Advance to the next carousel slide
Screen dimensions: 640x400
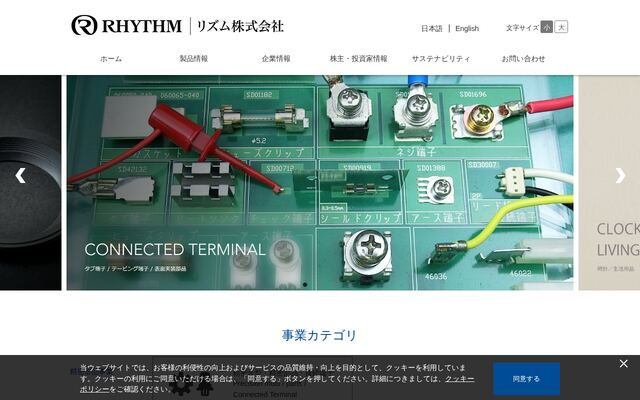click(x=620, y=176)
